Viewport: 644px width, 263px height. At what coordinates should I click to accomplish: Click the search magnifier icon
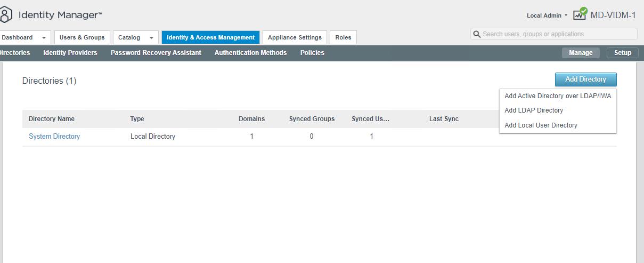click(477, 34)
